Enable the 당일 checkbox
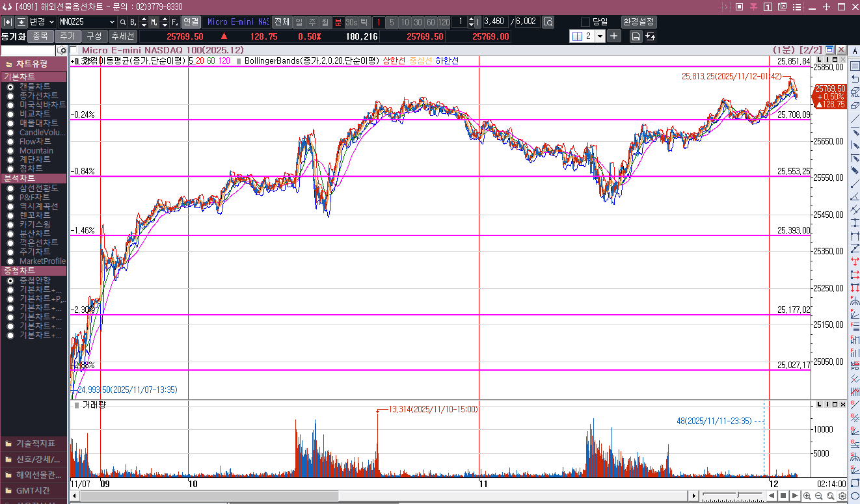860x504 pixels. (585, 21)
